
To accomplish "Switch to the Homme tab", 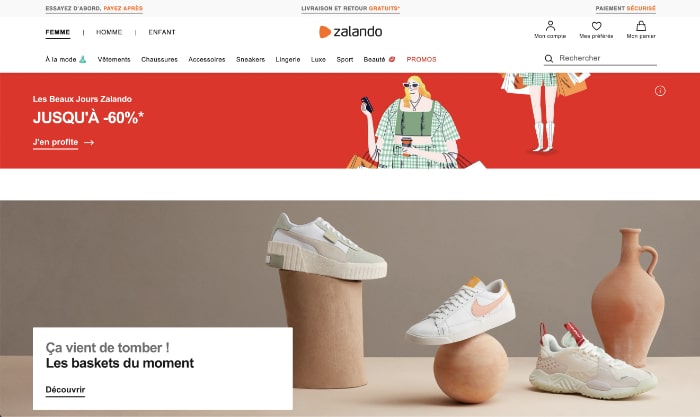I will pyautogui.click(x=109, y=32).
